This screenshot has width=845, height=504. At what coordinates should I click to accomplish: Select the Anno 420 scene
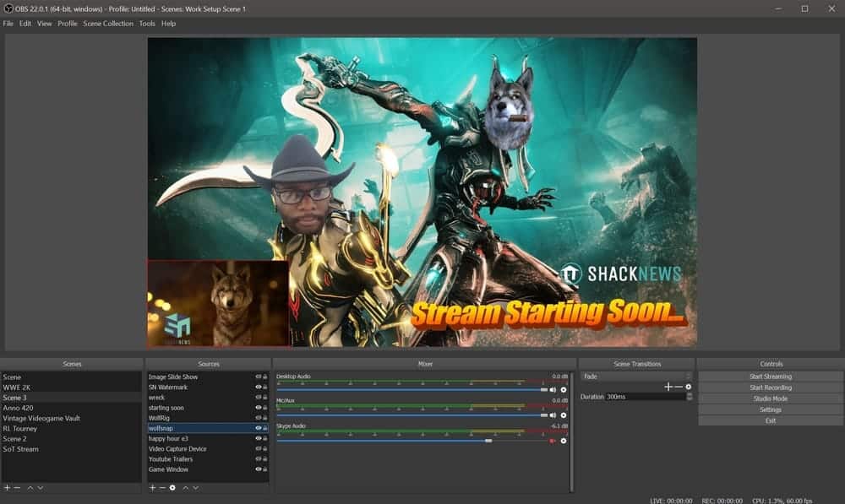click(x=71, y=408)
